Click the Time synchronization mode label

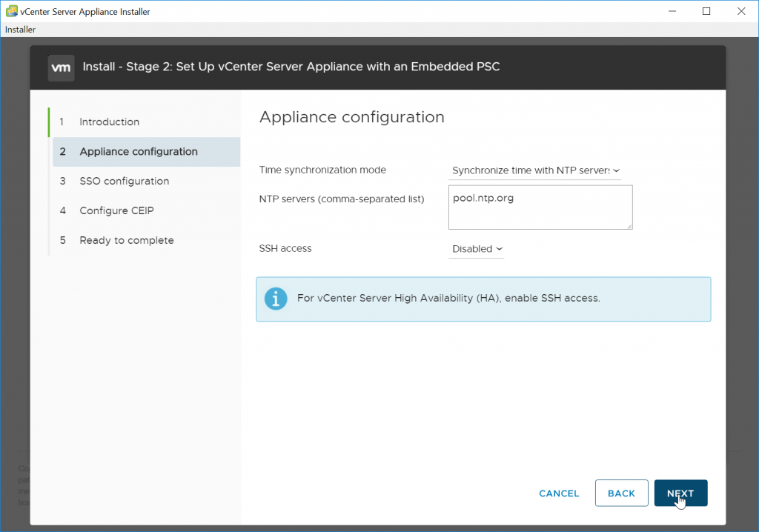pyautogui.click(x=322, y=170)
